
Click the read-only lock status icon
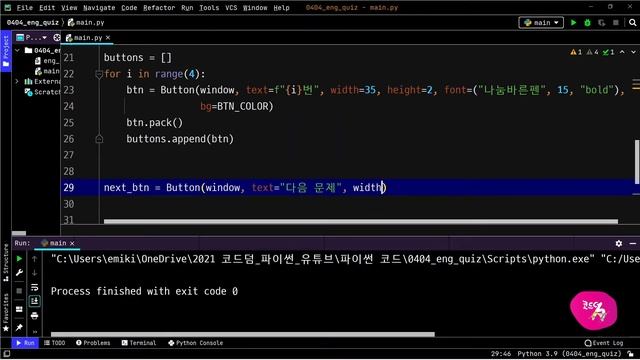pos(631,354)
